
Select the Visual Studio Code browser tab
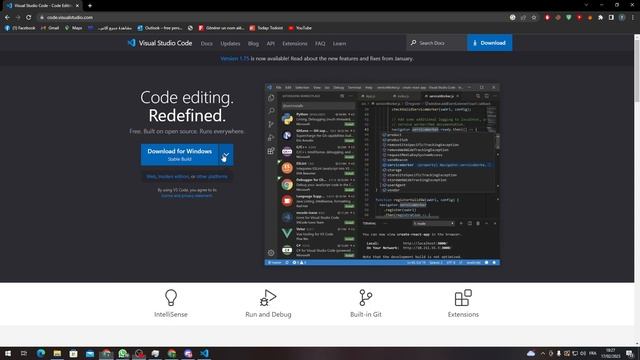coord(42,6)
